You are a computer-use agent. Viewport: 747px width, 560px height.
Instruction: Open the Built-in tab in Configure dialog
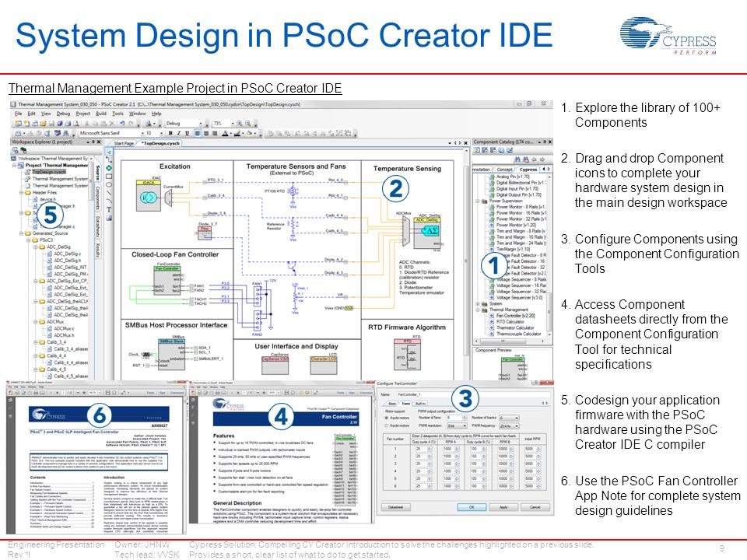click(421, 404)
